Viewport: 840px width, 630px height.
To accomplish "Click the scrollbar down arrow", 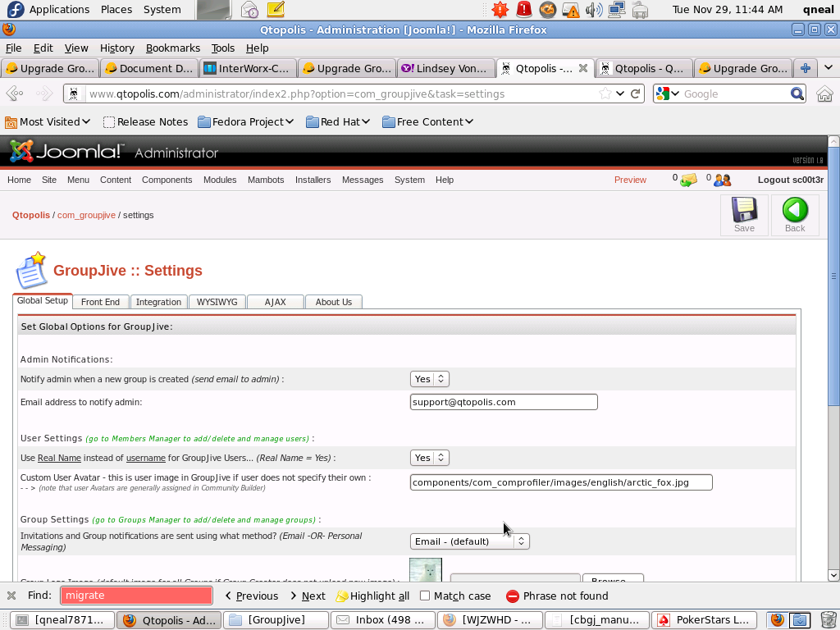I will pyautogui.click(x=833, y=575).
